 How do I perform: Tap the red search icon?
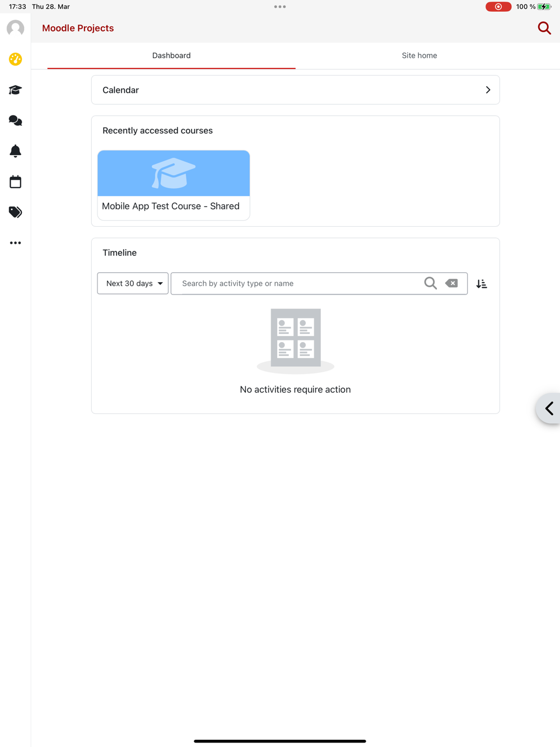point(544,28)
